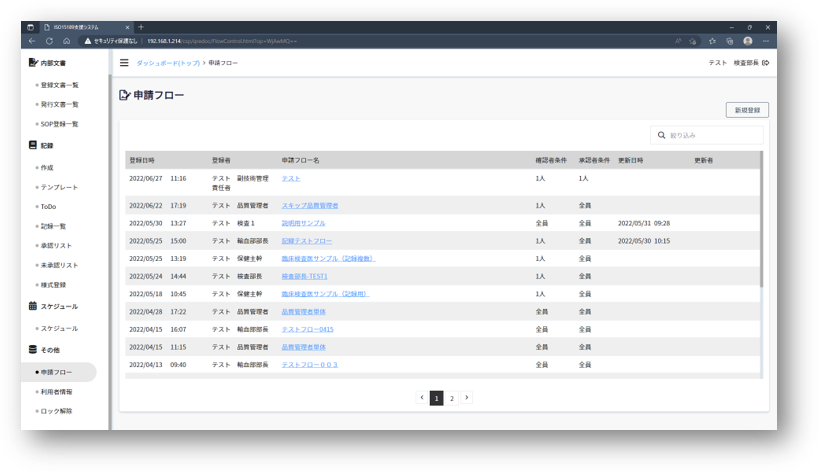Image resolution: width=819 pixels, height=472 pixels.
Task: Click the hamburger menu icon
Action: pos(124,63)
